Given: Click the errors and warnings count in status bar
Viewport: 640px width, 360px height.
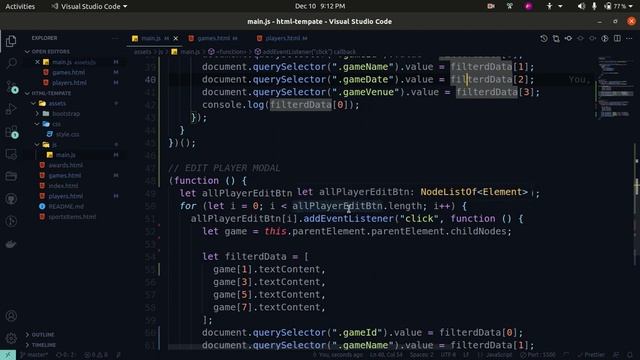Looking at the screenshot, I should coord(96,355).
